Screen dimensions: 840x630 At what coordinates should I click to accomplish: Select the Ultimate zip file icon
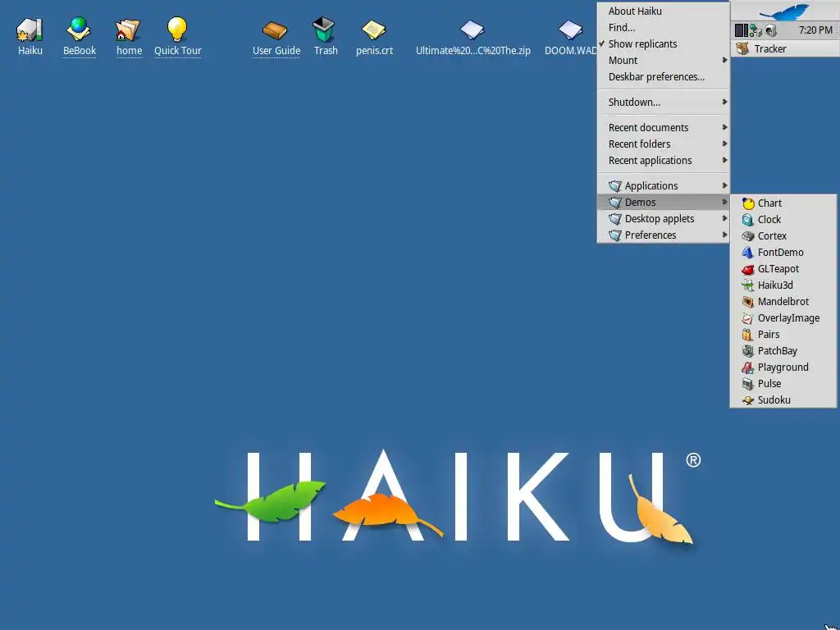(x=472, y=30)
